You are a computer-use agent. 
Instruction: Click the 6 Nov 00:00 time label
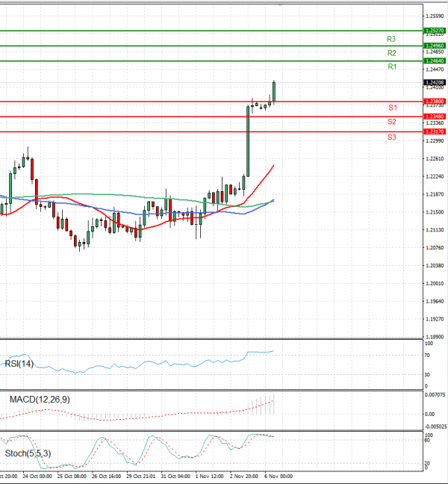279,477
